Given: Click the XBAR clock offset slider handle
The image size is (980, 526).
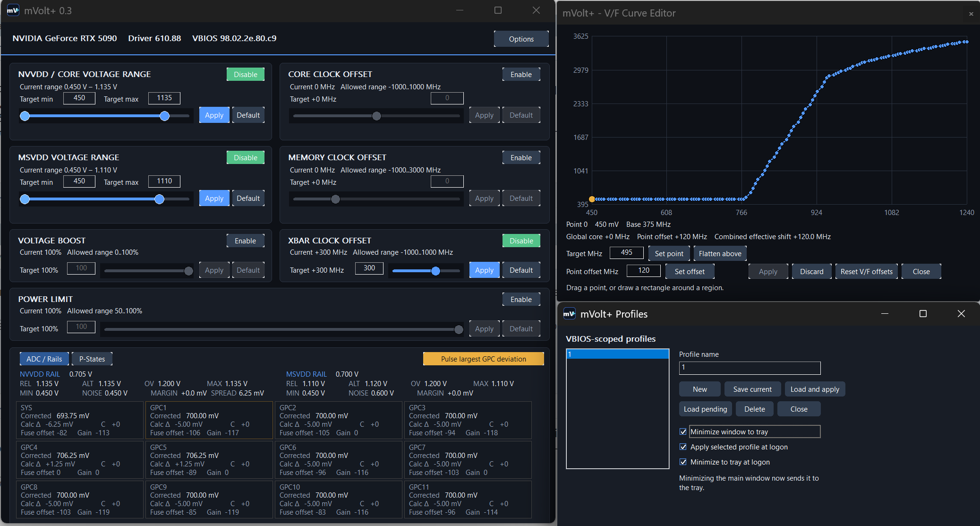Looking at the screenshot, I should pos(435,271).
